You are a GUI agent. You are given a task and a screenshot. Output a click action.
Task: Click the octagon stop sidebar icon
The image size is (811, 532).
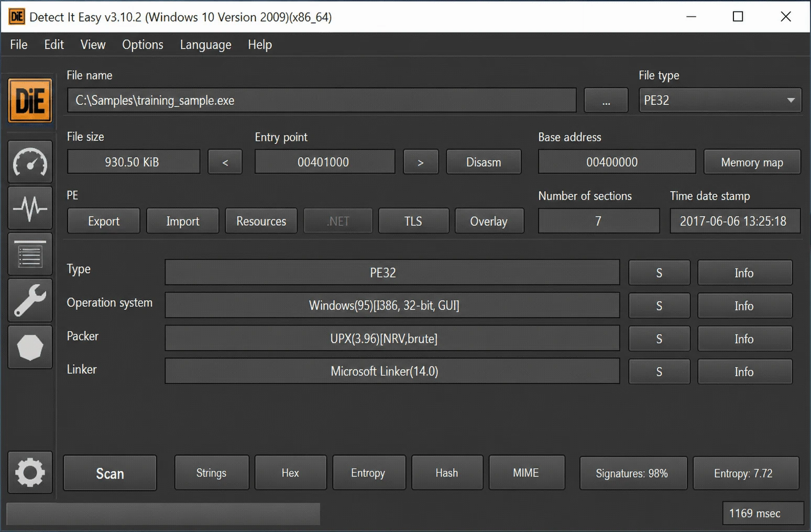pyautogui.click(x=30, y=347)
